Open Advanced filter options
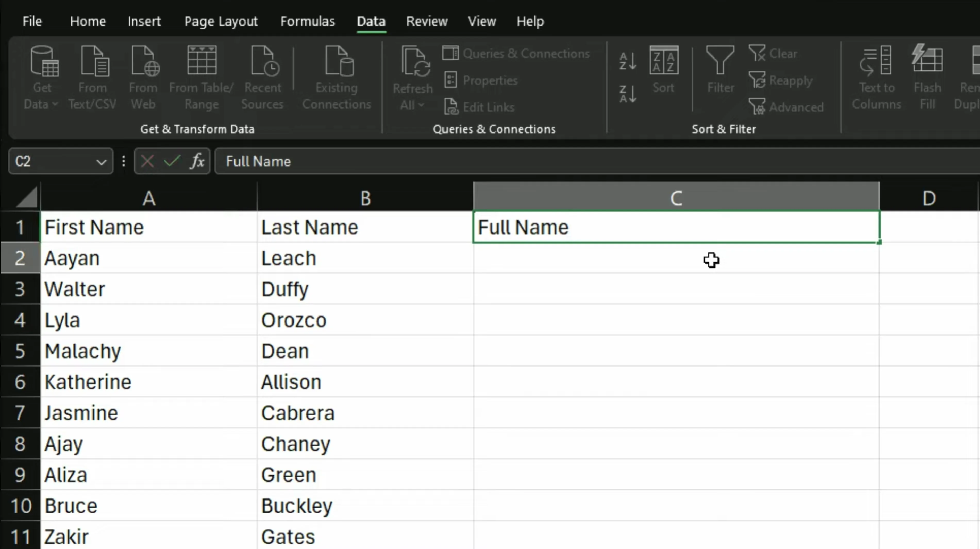 click(x=786, y=107)
